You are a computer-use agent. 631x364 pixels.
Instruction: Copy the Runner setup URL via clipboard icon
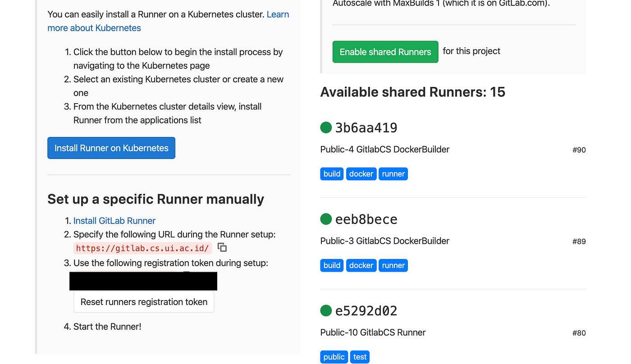(222, 247)
